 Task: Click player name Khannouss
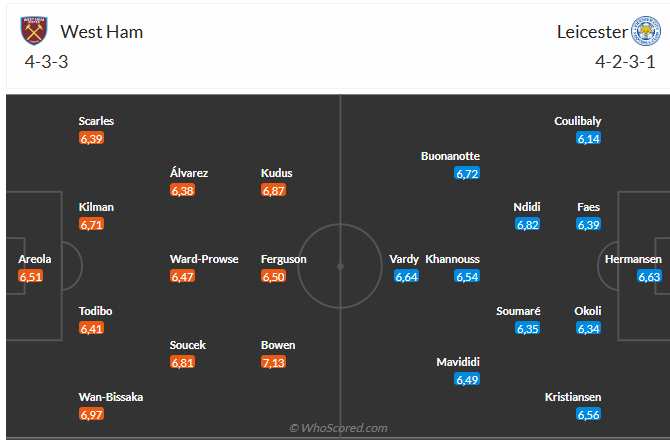[453, 259]
